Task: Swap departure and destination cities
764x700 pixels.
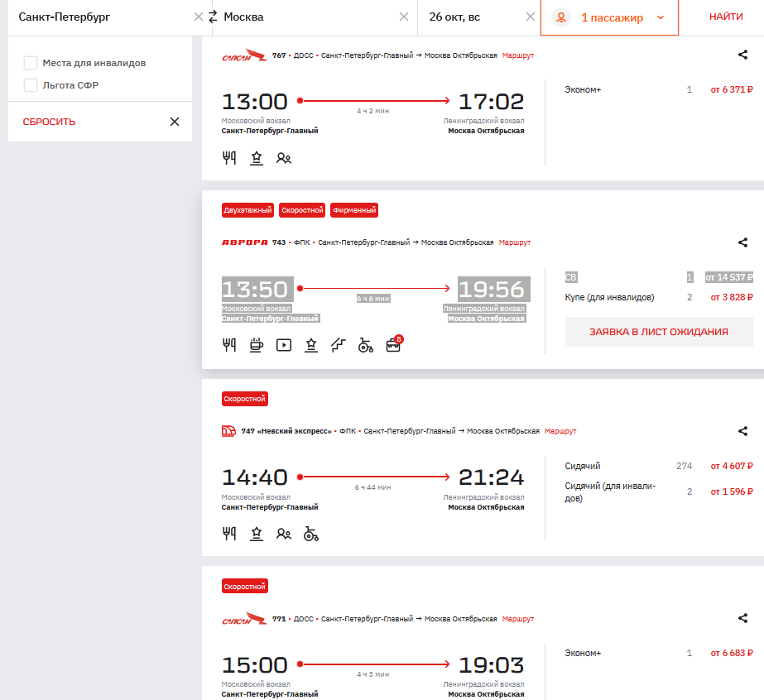Action: [x=213, y=17]
